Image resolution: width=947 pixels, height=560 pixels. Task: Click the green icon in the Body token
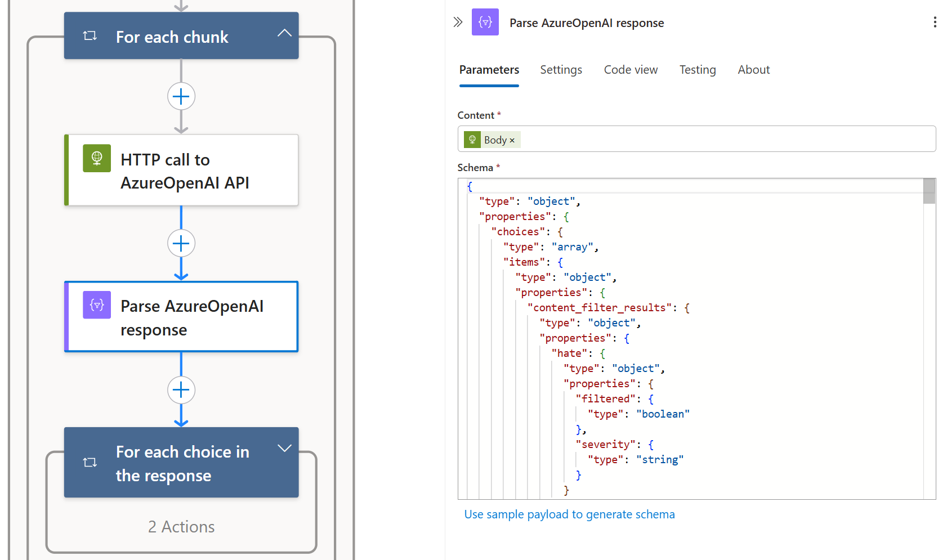point(472,140)
